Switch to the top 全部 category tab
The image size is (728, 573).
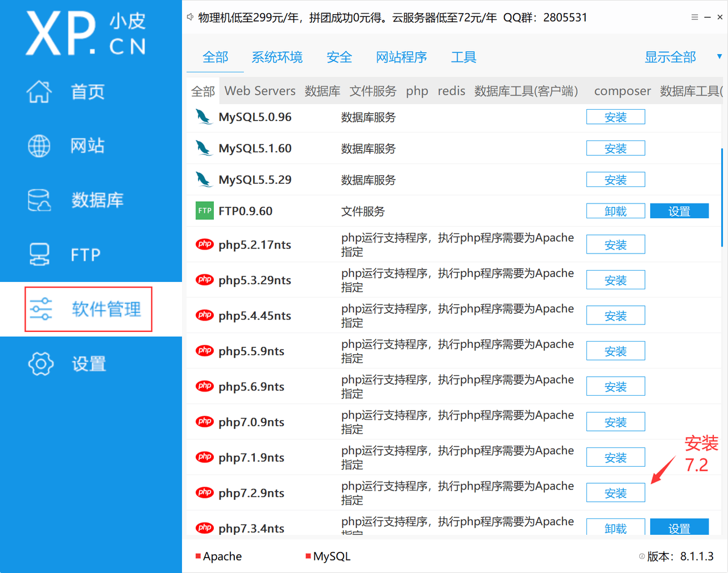(x=215, y=57)
